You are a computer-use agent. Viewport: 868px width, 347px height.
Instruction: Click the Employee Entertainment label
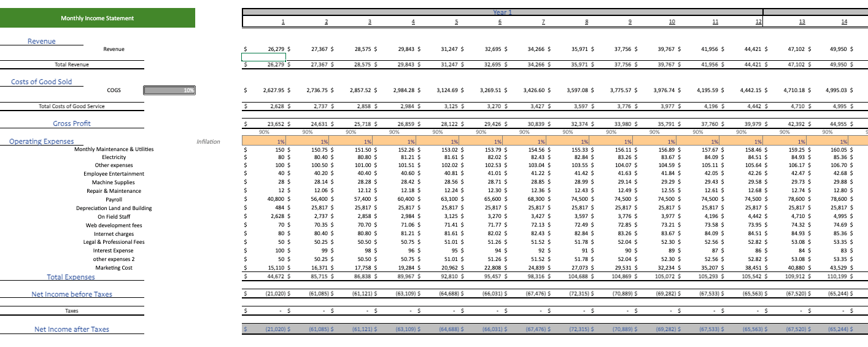114,174
